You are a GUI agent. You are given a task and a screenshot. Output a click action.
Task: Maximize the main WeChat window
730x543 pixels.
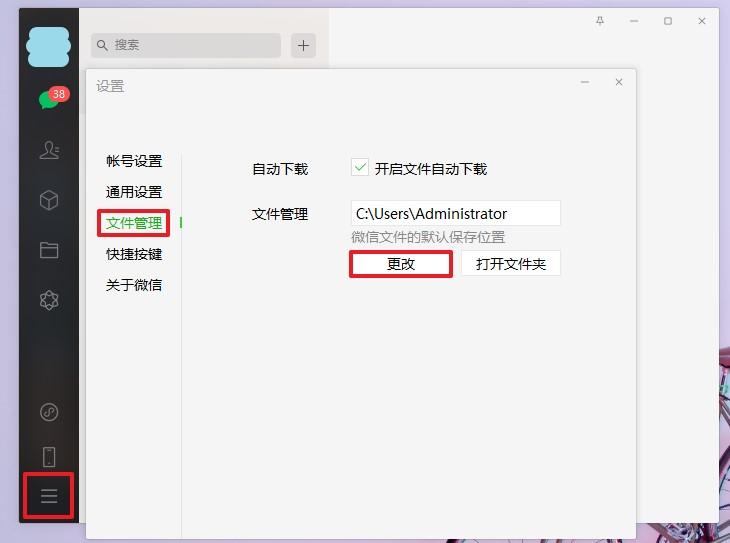[x=668, y=21]
